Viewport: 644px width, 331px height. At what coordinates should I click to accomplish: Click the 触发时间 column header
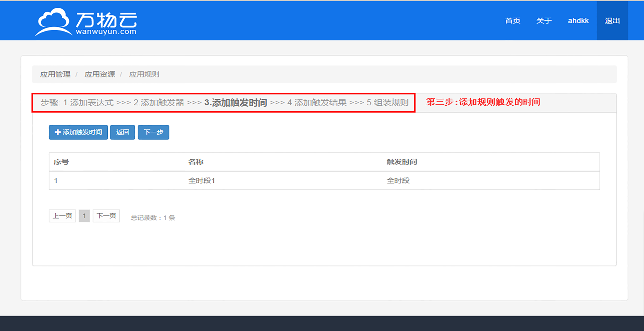click(x=402, y=162)
